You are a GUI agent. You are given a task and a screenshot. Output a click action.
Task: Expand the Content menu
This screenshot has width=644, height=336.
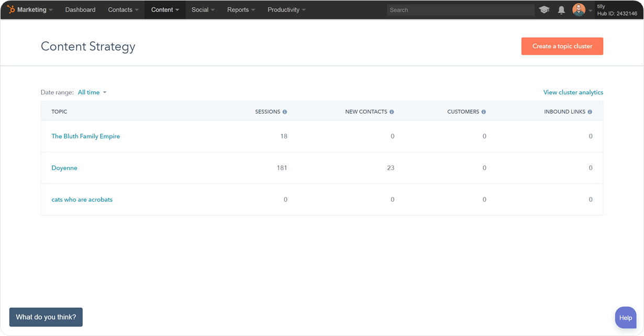[165, 10]
